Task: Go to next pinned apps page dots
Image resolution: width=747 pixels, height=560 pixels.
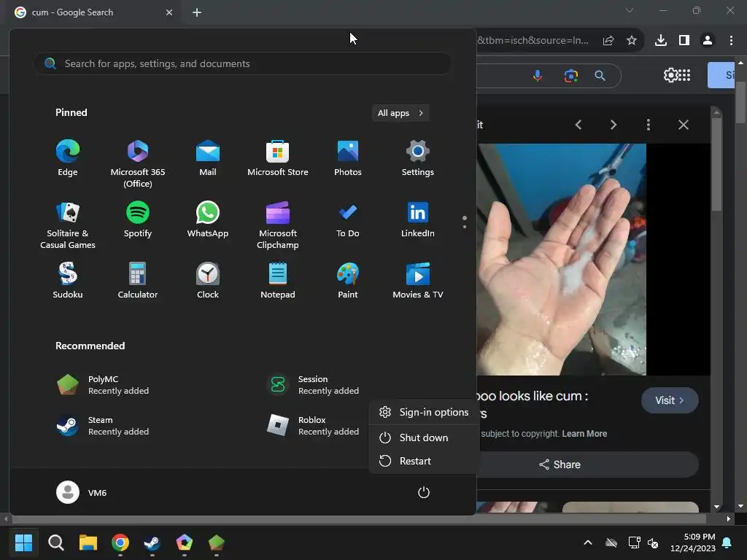Action: tap(465, 222)
